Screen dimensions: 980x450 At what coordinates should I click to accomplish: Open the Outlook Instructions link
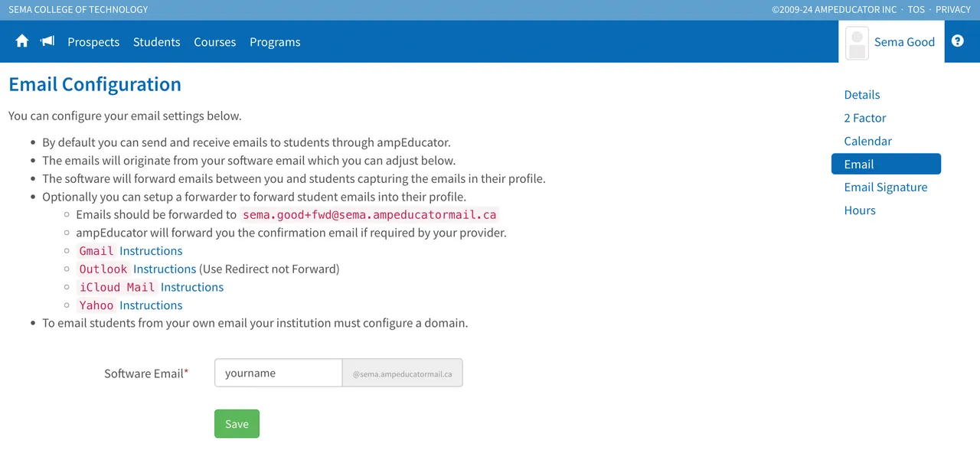[165, 269]
